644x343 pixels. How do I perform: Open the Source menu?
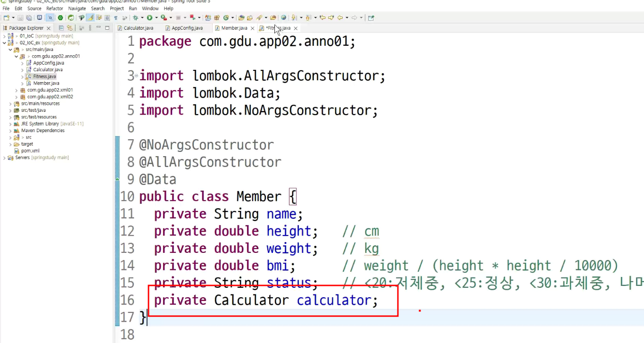coord(34,8)
